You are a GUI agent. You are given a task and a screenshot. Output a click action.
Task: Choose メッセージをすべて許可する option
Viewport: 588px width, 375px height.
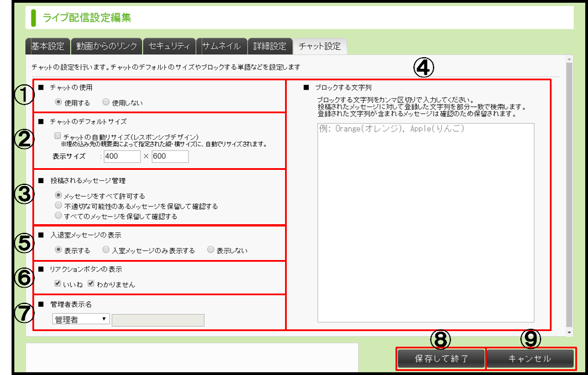[x=58, y=195]
